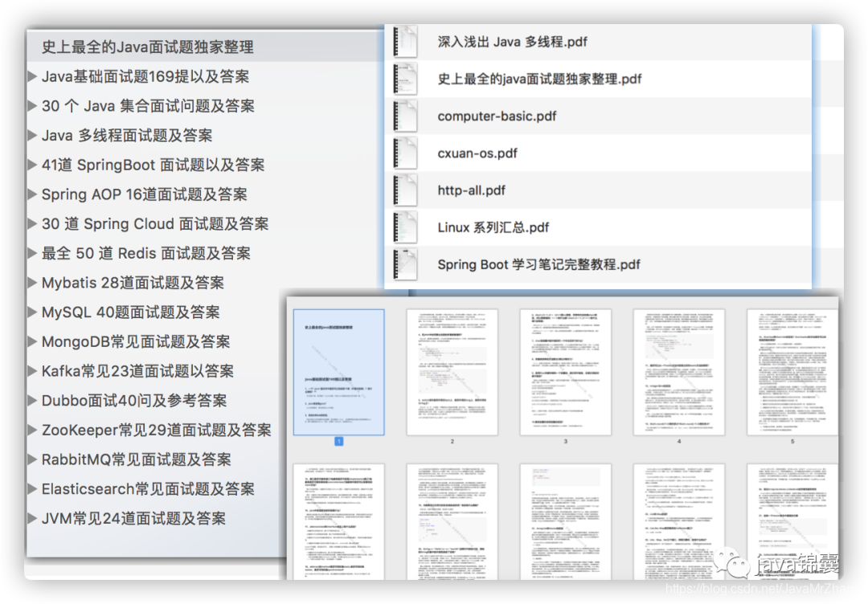The width and height of the screenshot is (868, 604).
Task: Select page 2 thumbnail in the preview grid
Action: [452, 372]
